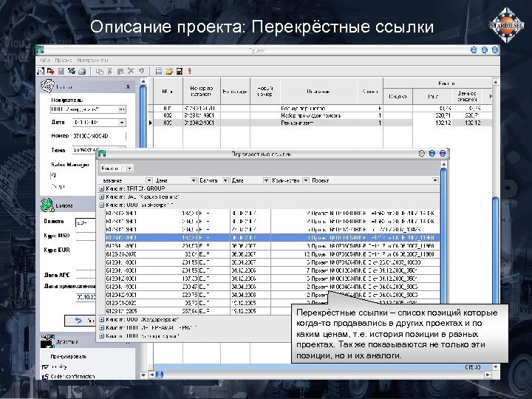Expand the second Клиент group (ЗАО)
The height and width of the screenshot is (399, 532).
(x=101, y=197)
